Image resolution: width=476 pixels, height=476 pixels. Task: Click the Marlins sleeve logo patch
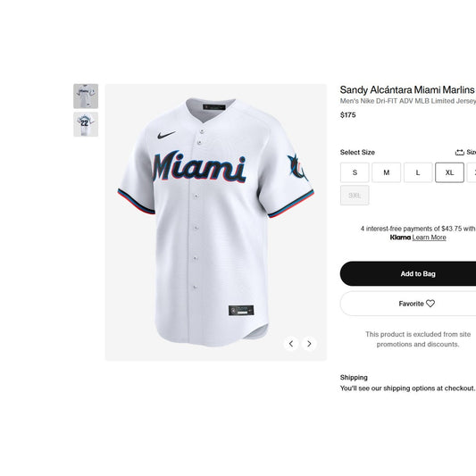(x=297, y=167)
